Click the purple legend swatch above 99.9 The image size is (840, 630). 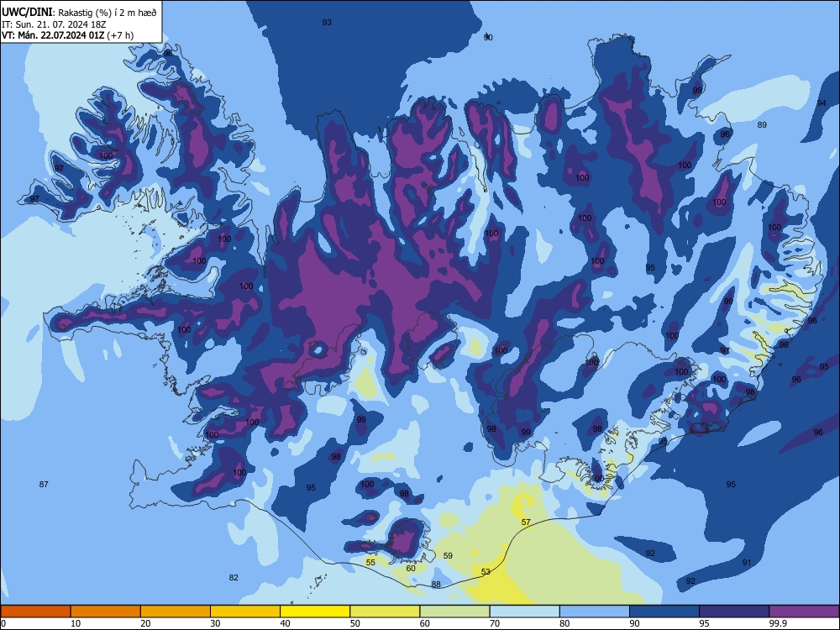[x=804, y=612]
